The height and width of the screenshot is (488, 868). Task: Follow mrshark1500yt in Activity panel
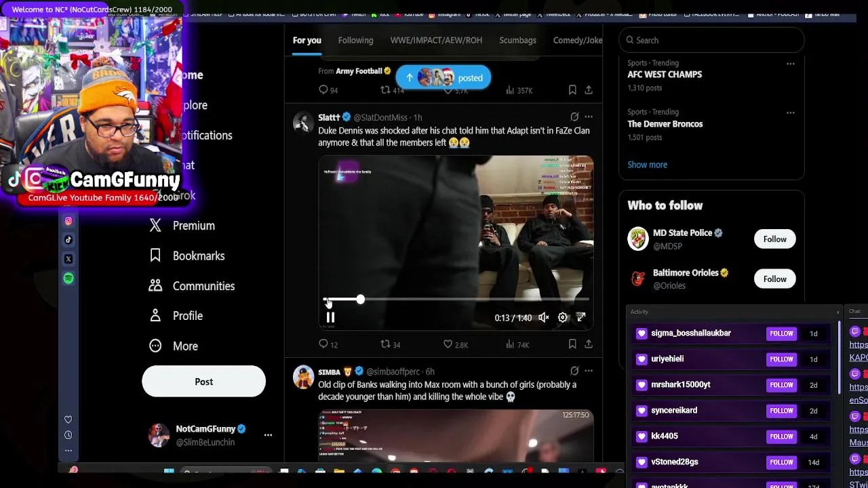(781, 384)
